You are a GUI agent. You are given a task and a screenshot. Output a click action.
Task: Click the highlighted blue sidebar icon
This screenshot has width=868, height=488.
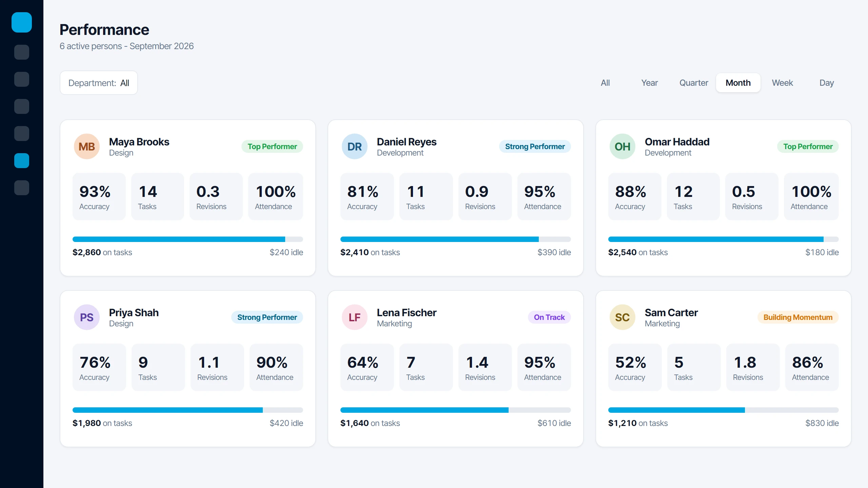[22, 161]
